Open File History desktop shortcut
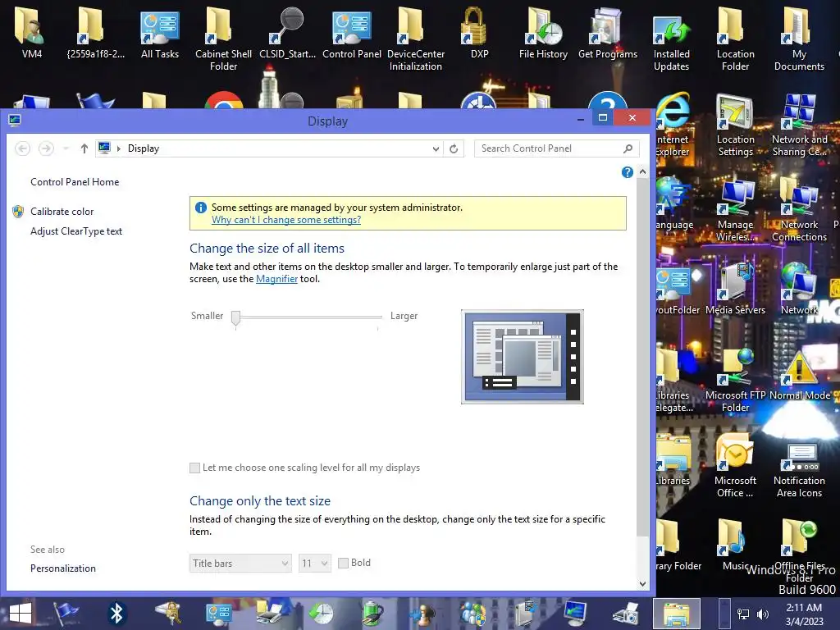The height and width of the screenshot is (630, 840). pyautogui.click(x=543, y=34)
